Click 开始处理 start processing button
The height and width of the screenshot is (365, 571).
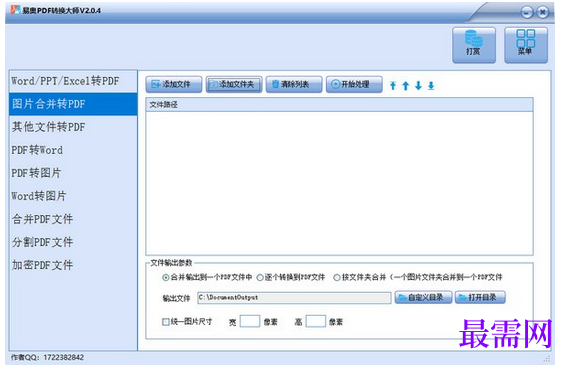click(354, 84)
